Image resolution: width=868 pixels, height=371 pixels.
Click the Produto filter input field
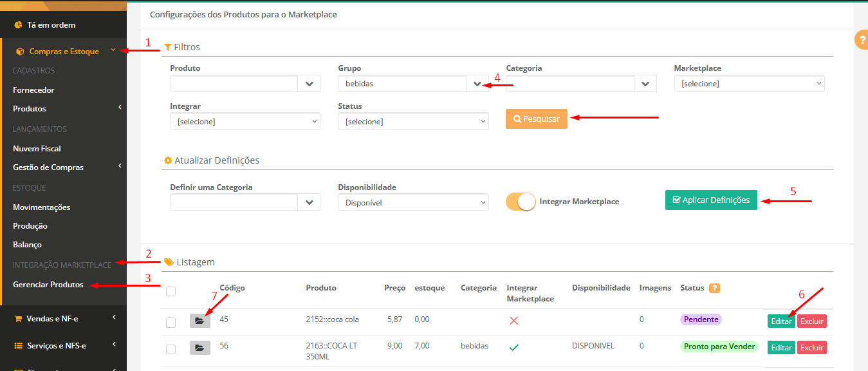click(x=234, y=84)
